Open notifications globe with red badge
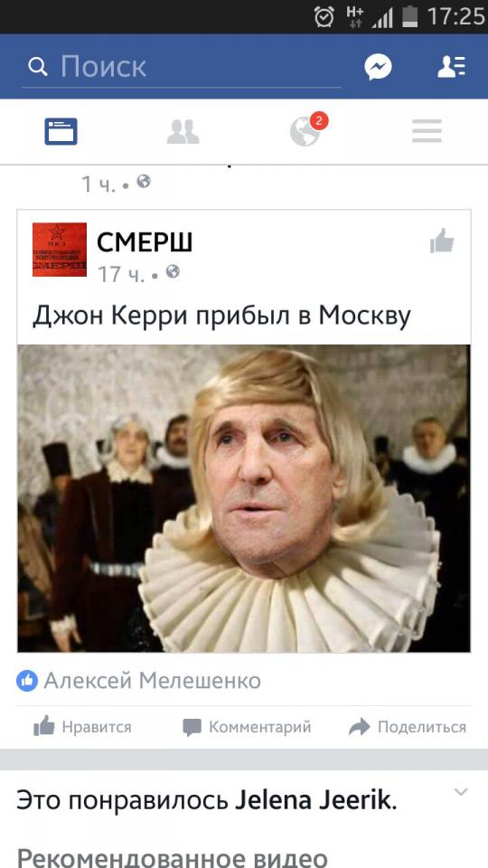Viewport: 488px width, 868px height. pos(307,130)
